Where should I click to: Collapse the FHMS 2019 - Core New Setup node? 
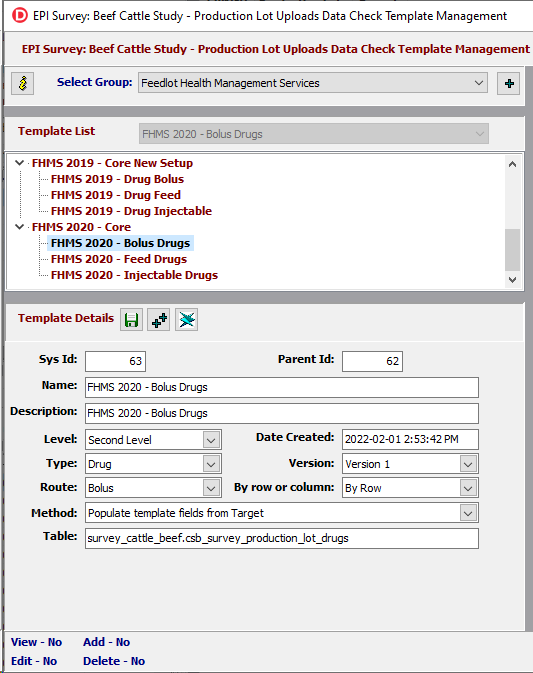pyautogui.click(x=19, y=163)
